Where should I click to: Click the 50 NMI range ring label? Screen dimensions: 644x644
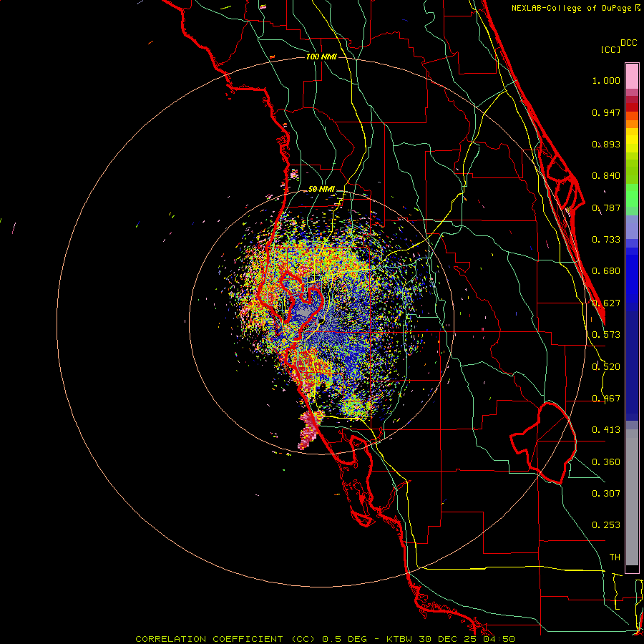click(321, 190)
